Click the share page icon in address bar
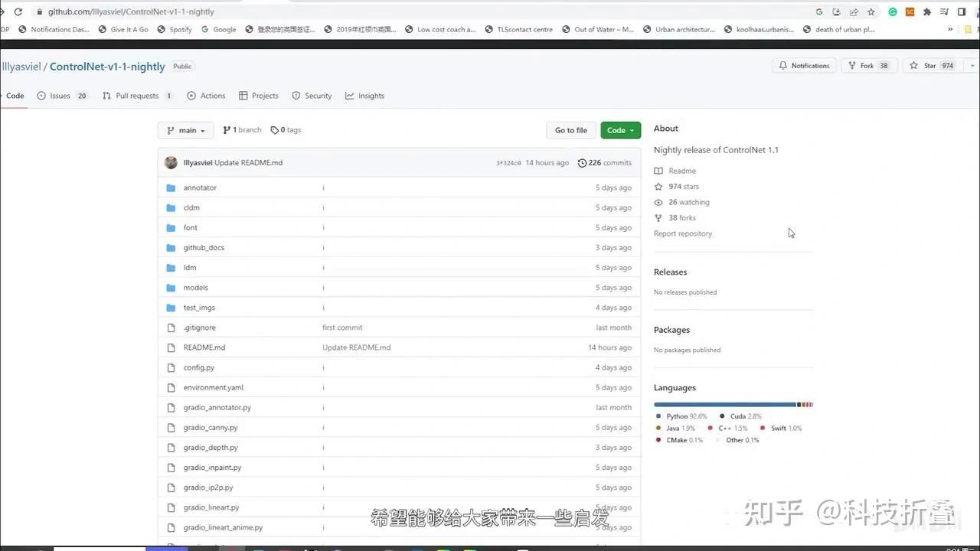The height and width of the screenshot is (551, 980). point(854,11)
